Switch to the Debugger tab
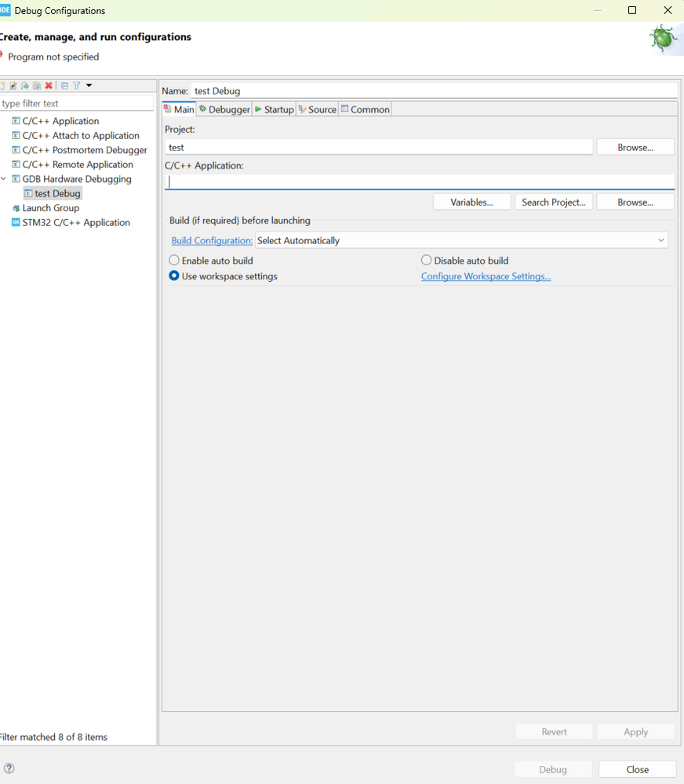The image size is (684, 784). (224, 110)
